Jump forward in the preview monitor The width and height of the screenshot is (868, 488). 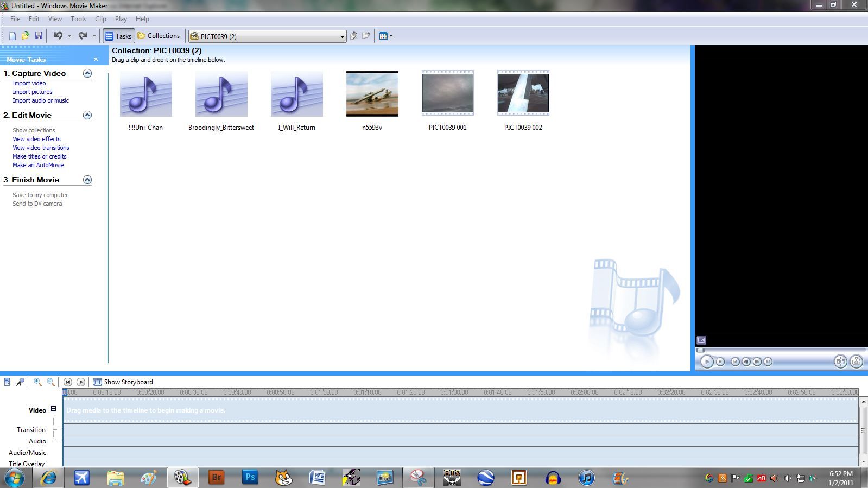click(x=768, y=362)
